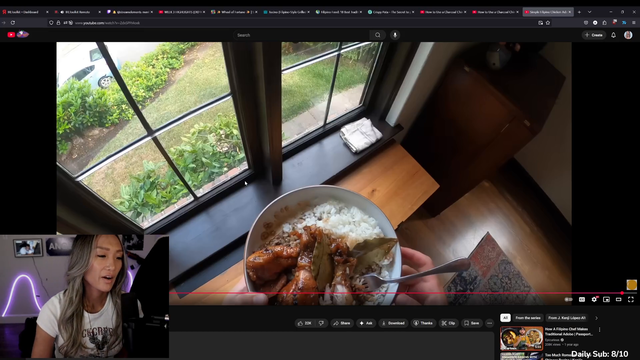Click the Thanks button
The width and height of the screenshot is (640, 360).
click(x=423, y=323)
